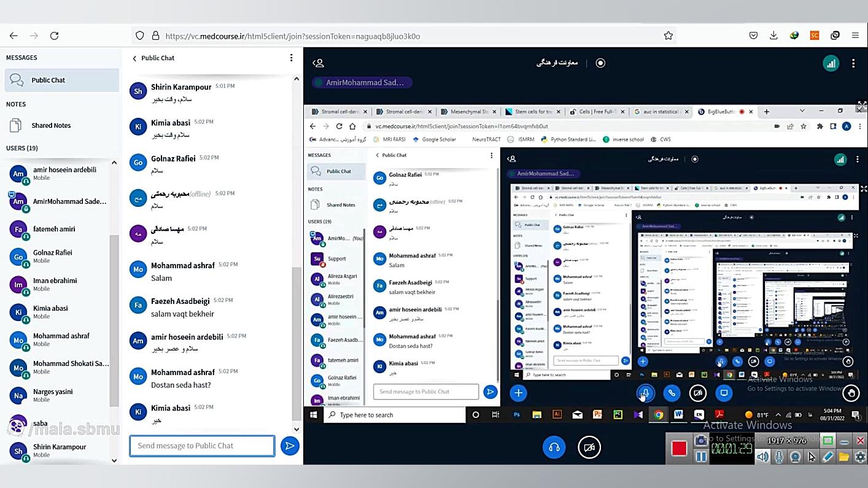
Task: Click send message arrow in outer chat
Action: tap(290, 446)
